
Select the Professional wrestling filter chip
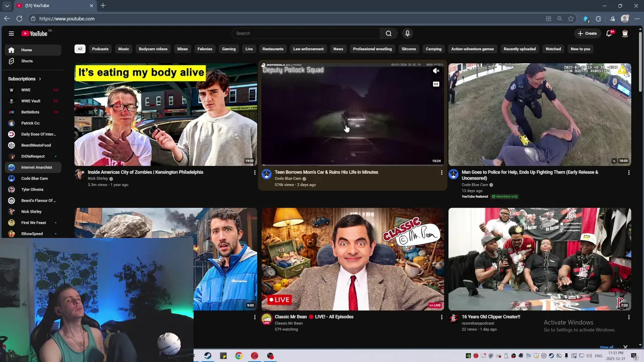[372, 49]
